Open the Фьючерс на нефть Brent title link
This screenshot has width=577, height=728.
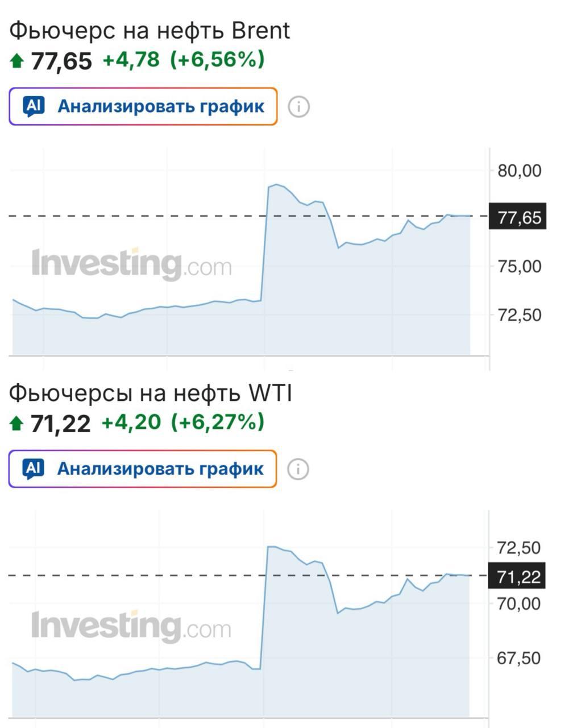[x=149, y=31]
